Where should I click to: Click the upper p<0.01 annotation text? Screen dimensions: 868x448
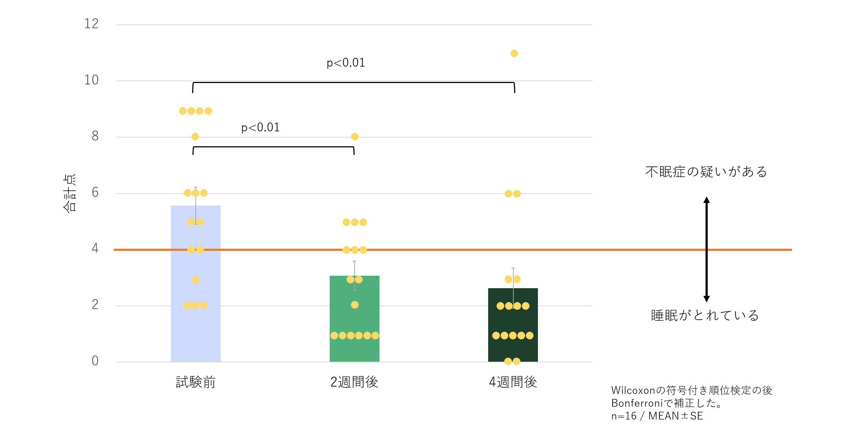point(346,63)
